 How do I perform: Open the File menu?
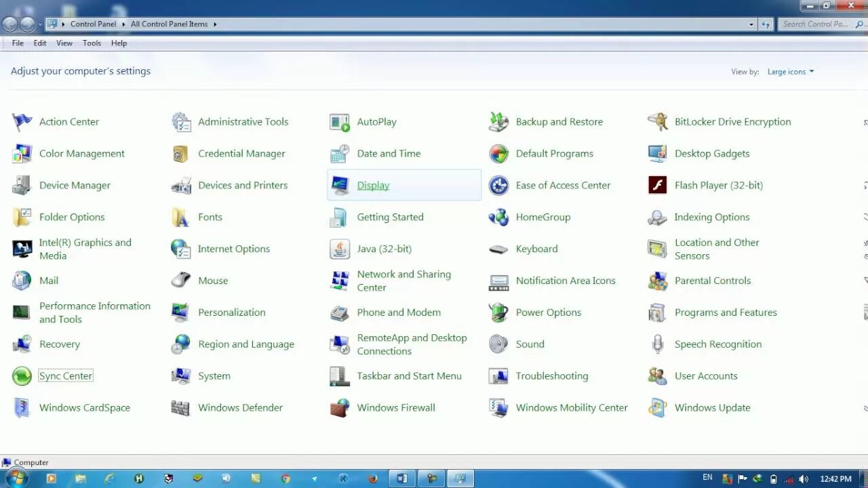18,43
